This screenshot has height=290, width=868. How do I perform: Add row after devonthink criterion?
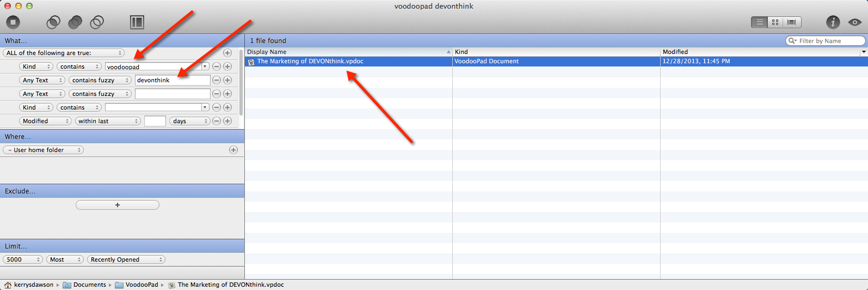227,80
